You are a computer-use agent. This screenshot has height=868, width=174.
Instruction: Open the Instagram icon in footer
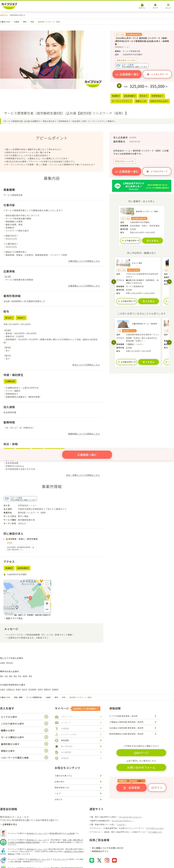[x=107, y=860]
